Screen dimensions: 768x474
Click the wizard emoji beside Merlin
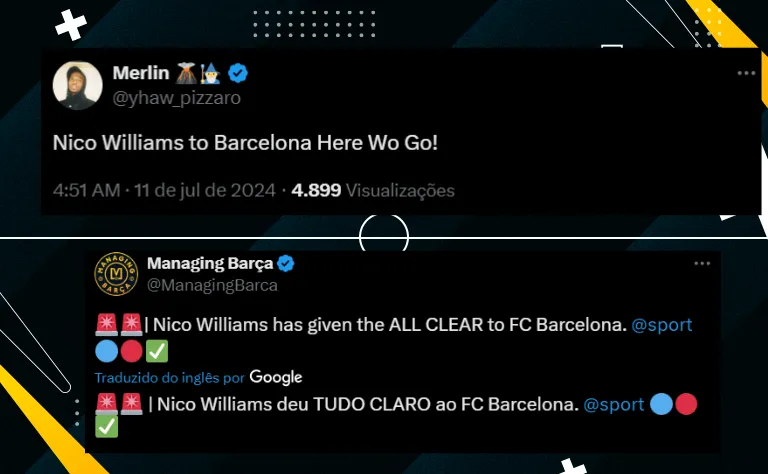tap(210, 73)
